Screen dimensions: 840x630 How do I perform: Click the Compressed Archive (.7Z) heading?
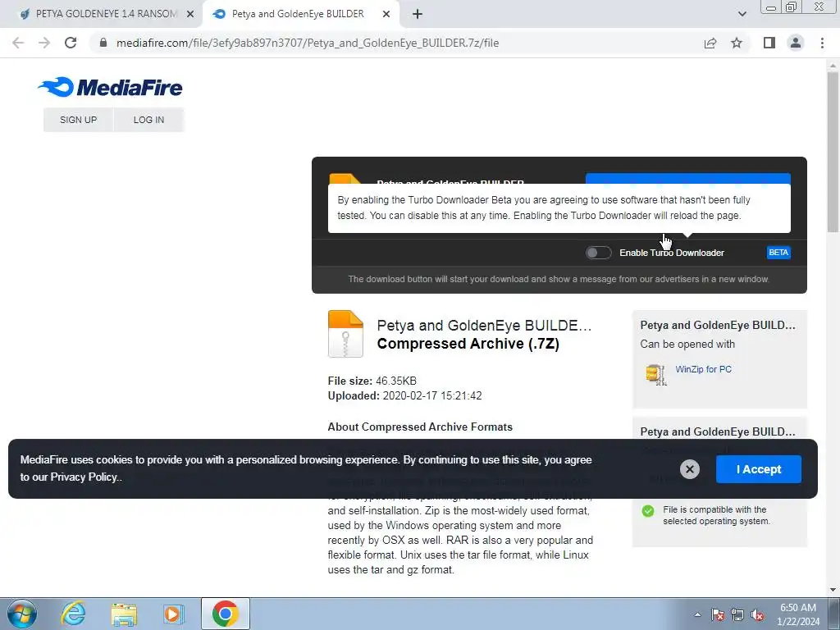[468, 344]
